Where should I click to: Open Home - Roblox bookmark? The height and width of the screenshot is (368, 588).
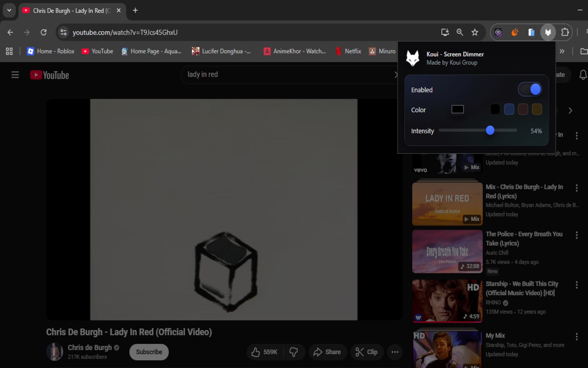point(51,51)
